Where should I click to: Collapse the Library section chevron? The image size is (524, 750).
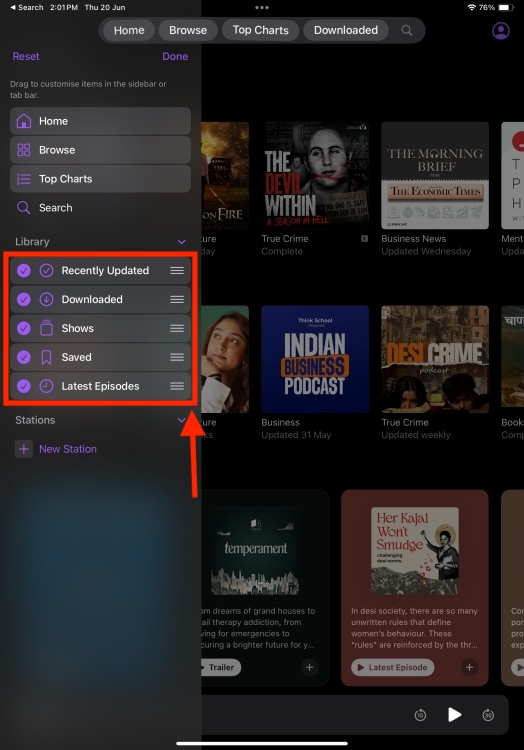[181, 242]
